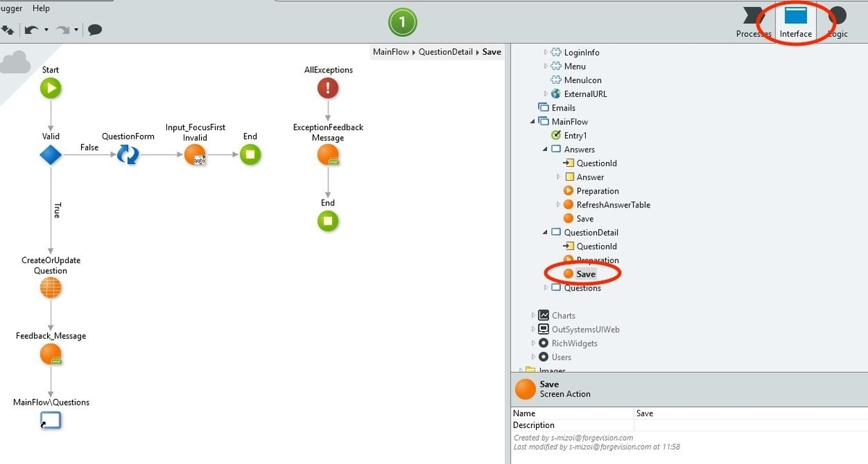Click the Charts module icon in tree
Image resolution: width=868 pixels, height=464 pixels.
(x=543, y=316)
